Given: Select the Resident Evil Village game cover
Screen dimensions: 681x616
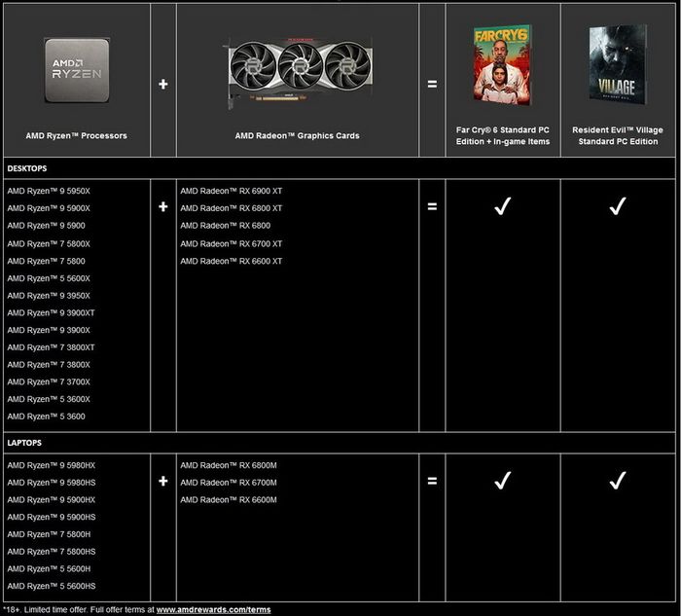Looking at the screenshot, I should point(617,64).
